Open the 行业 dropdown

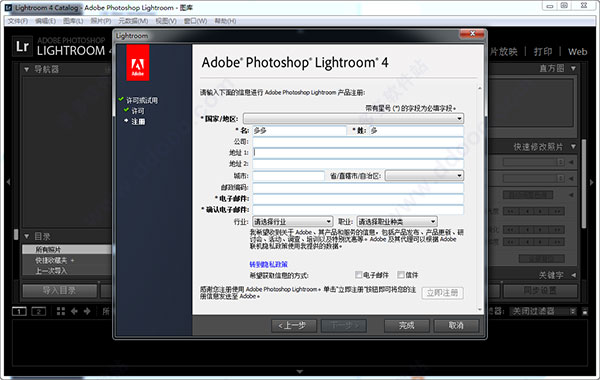tap(292, 221)
